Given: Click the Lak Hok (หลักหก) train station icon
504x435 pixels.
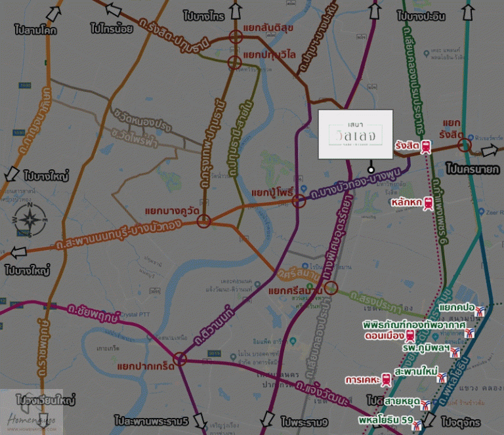Looking at the screenshot, I should [428, 203].
